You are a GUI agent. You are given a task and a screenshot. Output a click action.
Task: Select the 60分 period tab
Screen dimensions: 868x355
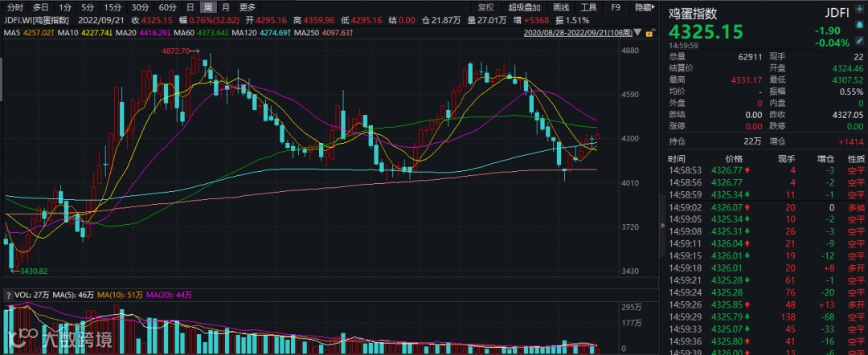[168, 7]
